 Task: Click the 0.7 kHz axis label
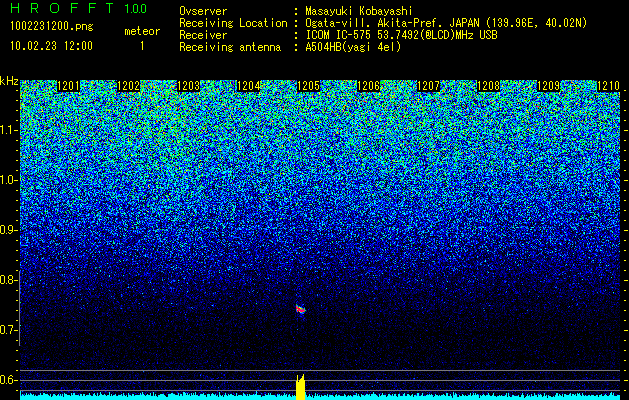(8, 330)
